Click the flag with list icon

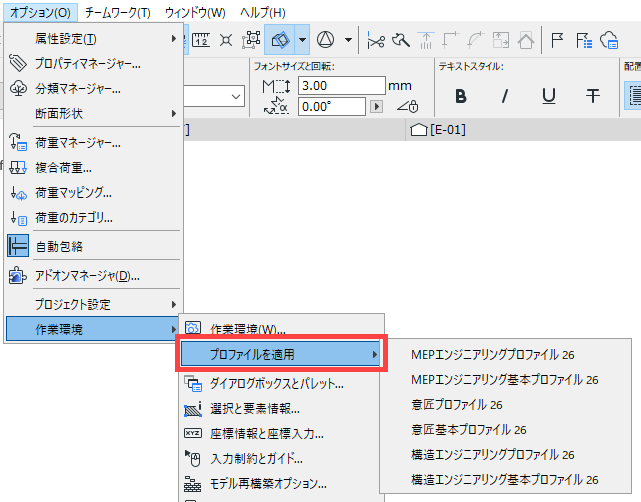tap(583, 40)
